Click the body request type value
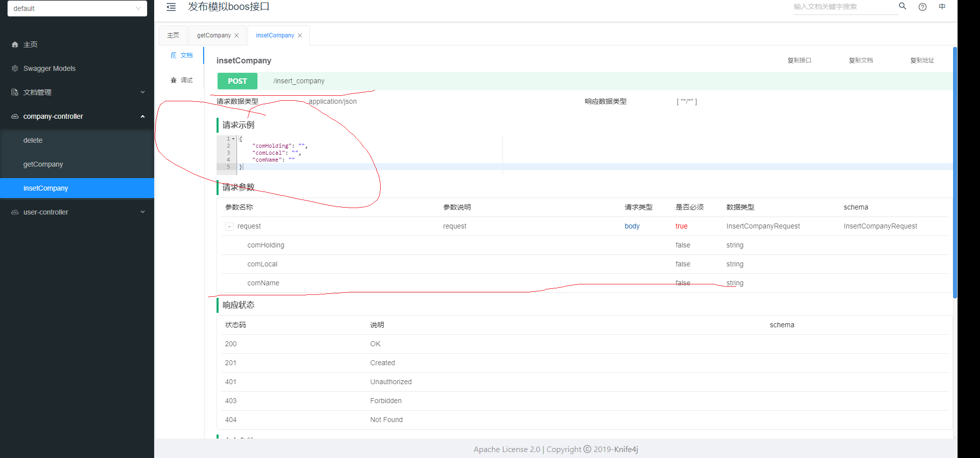The image size is (980, 458). click(x=632, y=226)
